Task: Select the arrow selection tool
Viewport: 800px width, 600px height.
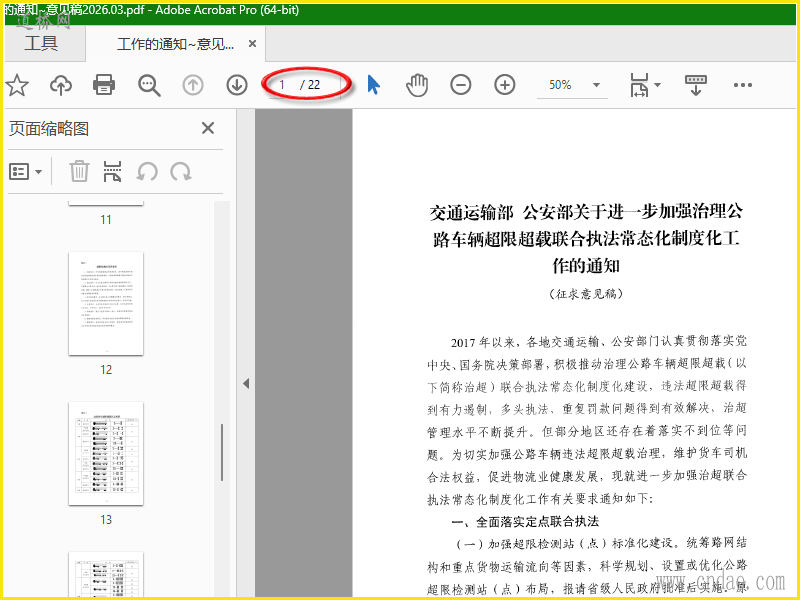Action: (x=373, y=85)
